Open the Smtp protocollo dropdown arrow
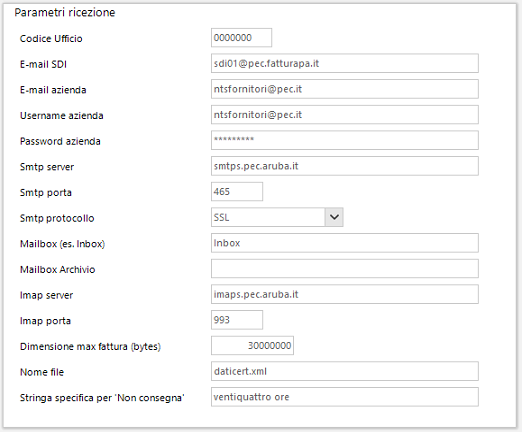 tap(334, 217)
